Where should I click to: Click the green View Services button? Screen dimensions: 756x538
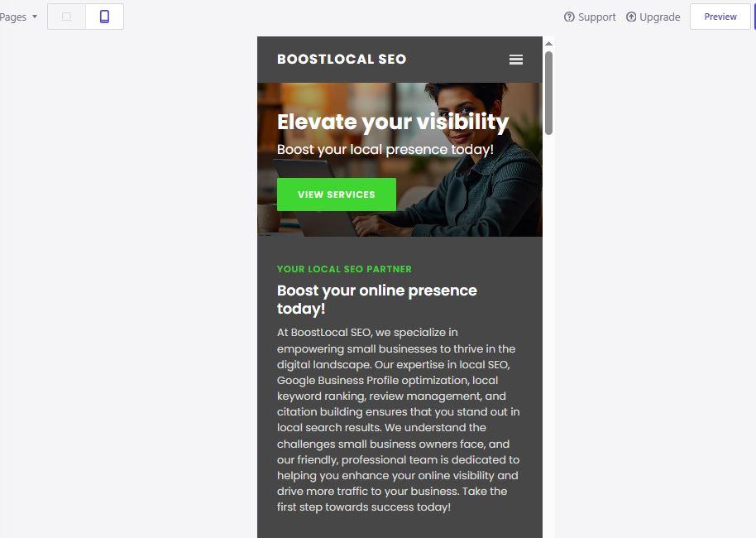[337, 195]
